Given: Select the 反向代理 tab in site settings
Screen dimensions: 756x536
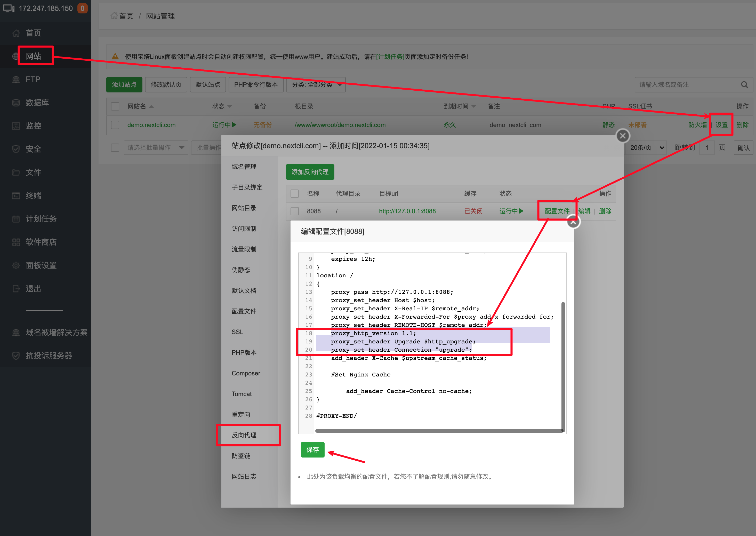Looking at the screenshot, I should [x=244, y=435].
